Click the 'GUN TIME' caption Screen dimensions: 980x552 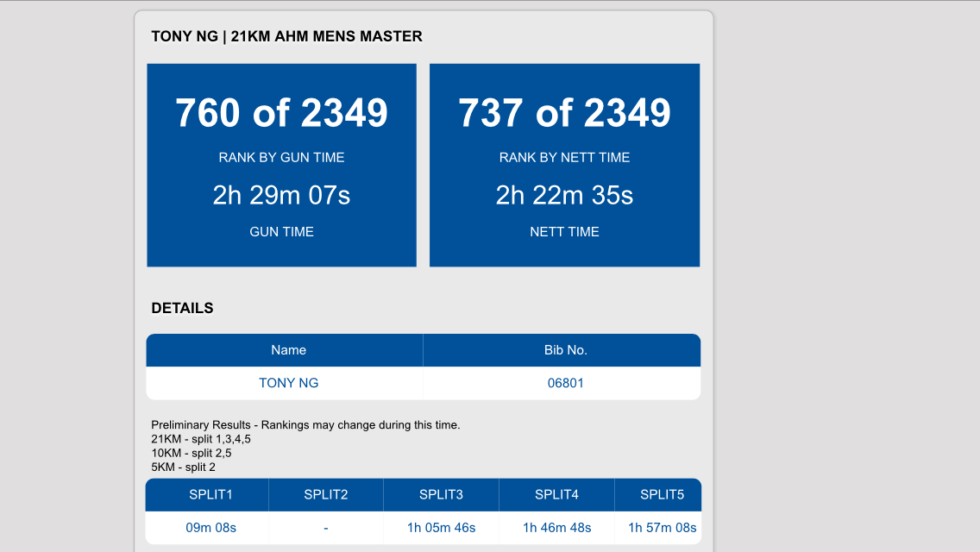coord(281,232)
